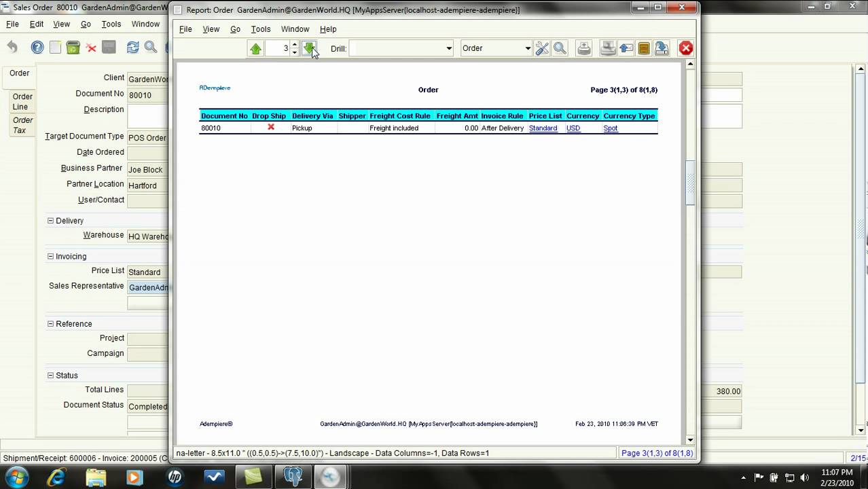Screen dimensions: 868x489
Task: Click the Help icon in Sales Order toolbar
Action: (x=37, y=47)
